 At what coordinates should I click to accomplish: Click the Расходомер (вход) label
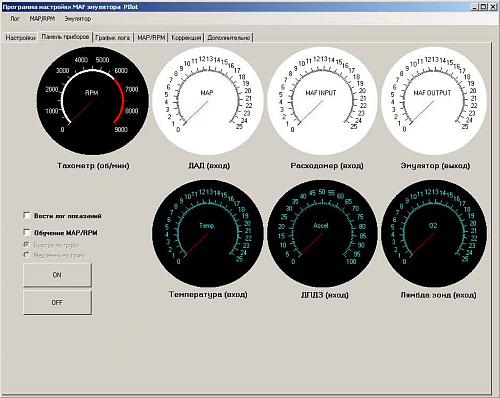(x=327, y=166)
